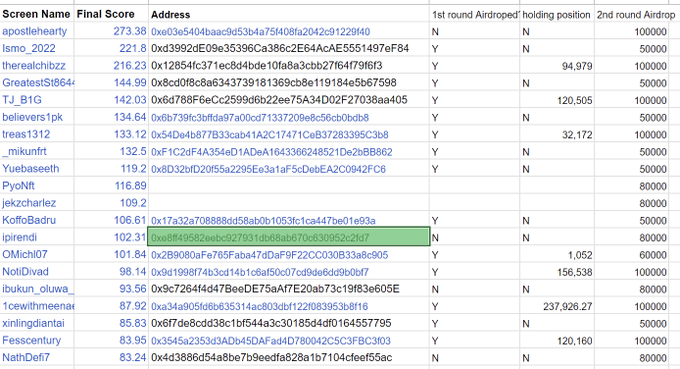The width and height of the screenshot is (680, 369).
Task: Select the holding position header cell
Action: click(x=557, y=14)
